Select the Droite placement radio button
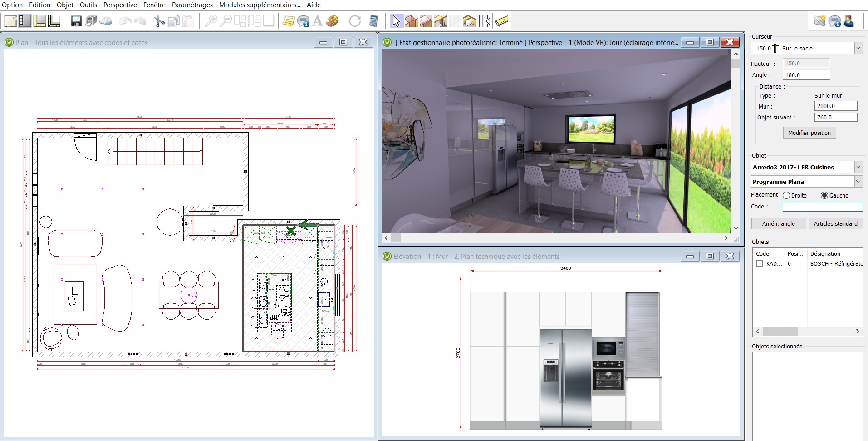This screenshot has width=868, height=441. tap(786, 195)
